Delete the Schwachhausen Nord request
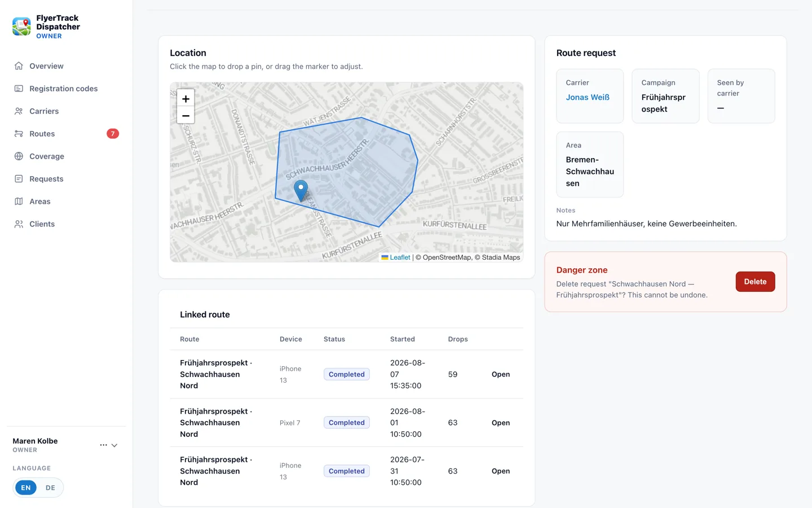This screenshot has height=508, width=812. coord(755,282)
